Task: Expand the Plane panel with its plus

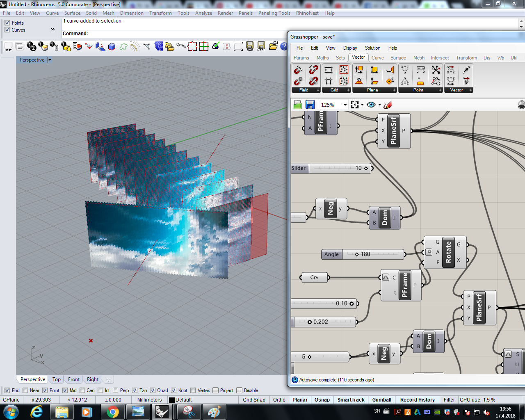Action: coord(394,90)
